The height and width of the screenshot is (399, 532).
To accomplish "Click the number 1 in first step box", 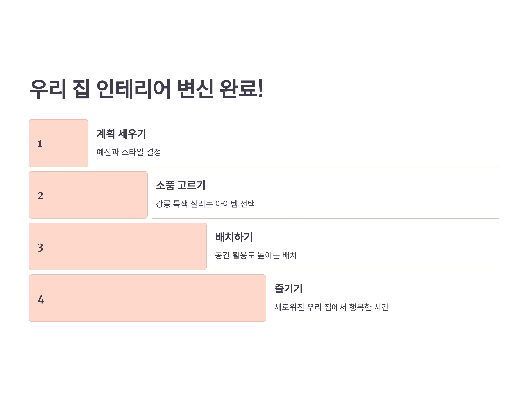I will click(x=40, y=144).
